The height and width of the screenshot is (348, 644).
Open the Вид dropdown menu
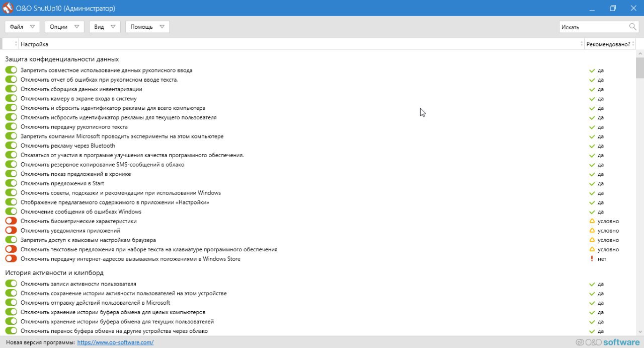tap(105, 27)
